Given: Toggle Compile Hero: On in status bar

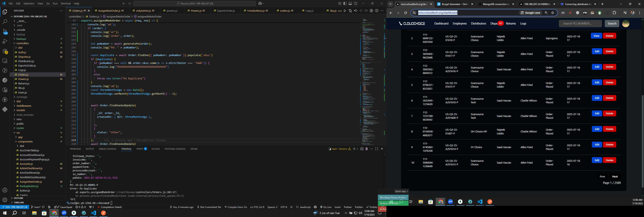Looking at the screenshot, I should tap(235, 207).
